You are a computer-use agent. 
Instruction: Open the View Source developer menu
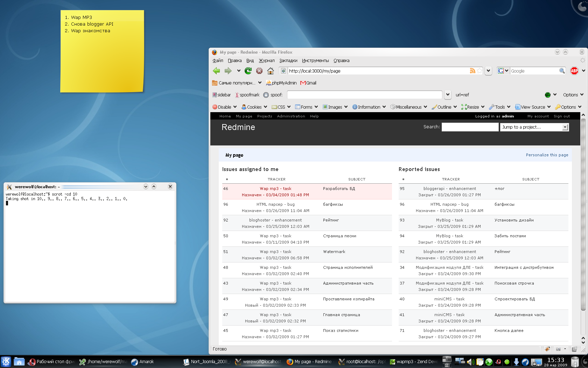(533, 107)
